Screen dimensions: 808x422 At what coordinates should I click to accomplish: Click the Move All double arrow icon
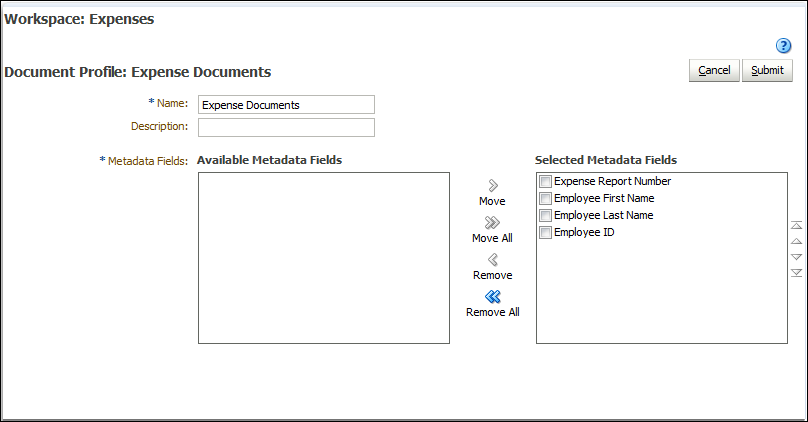pos(492,223)
